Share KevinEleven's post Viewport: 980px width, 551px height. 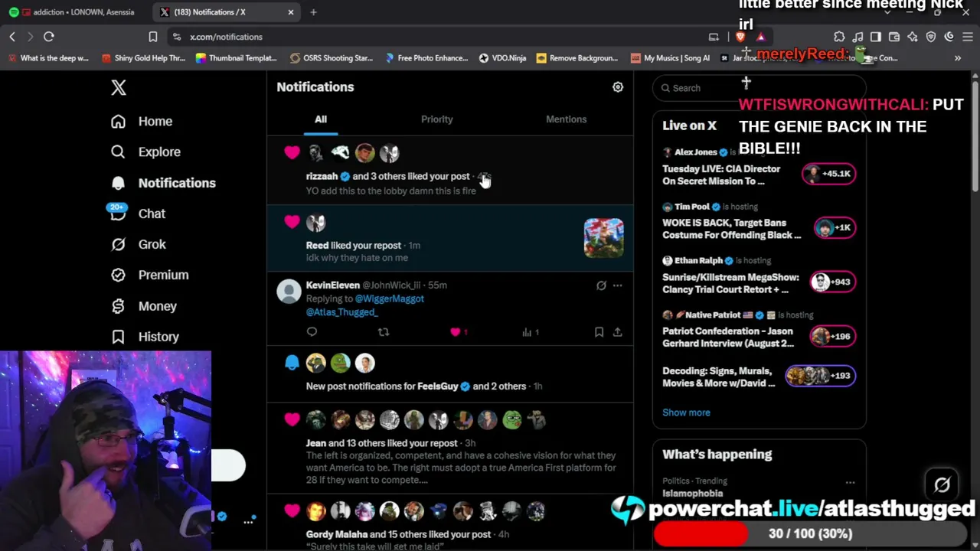(x=617, y=332)
